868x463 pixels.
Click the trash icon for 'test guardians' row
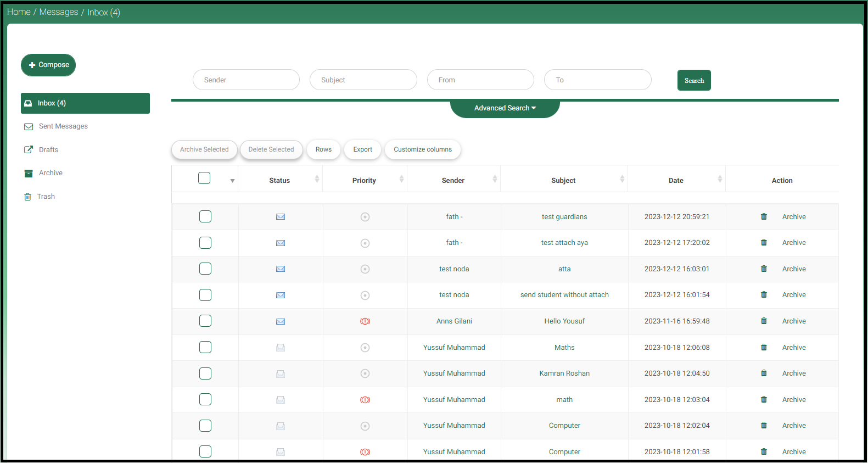pyautogui.click(x=764, y=216)
